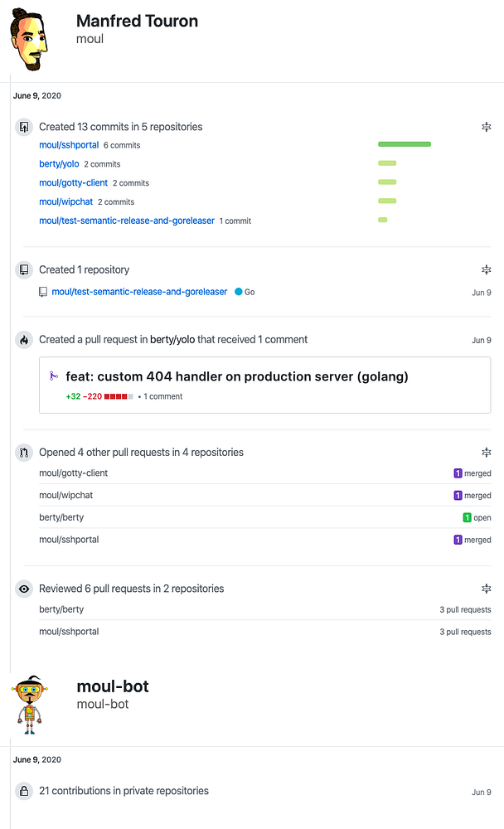Click the purple merged icon in PR card title
The width and height of the screenshot is (504, 829).
coord(54,376)
